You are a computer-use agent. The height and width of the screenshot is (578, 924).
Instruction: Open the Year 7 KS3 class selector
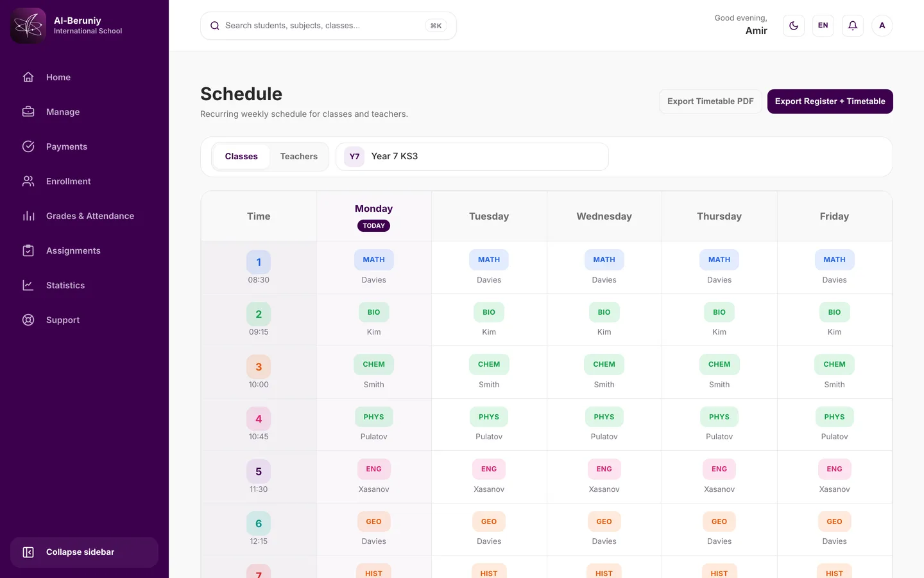472,157
